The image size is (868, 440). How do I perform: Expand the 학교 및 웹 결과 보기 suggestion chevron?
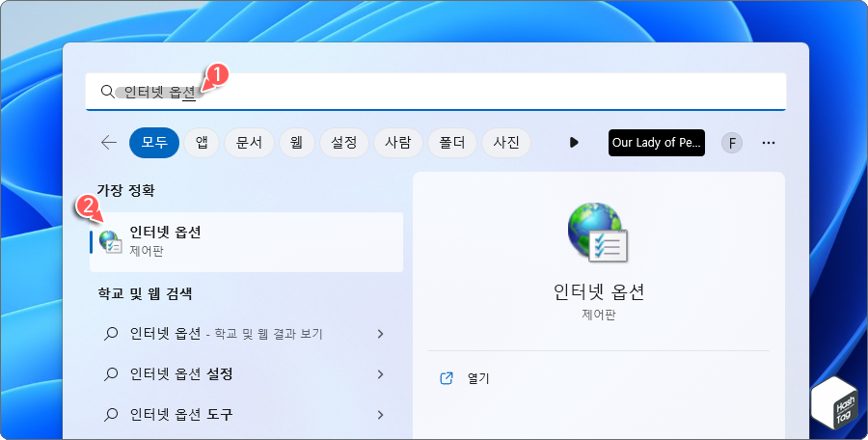coord(380,334)
